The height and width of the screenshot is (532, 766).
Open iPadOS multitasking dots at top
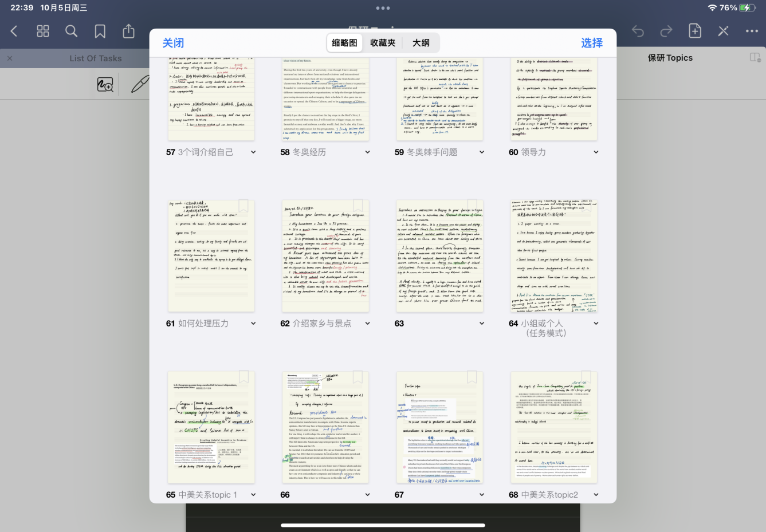[383, 8]
